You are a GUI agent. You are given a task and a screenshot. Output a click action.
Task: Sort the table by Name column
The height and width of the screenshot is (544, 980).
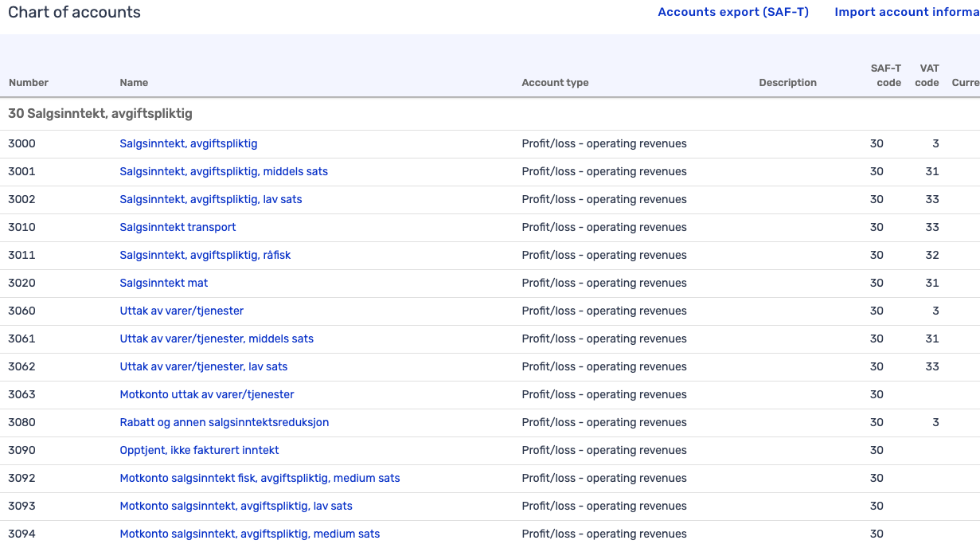click(133, 82)
